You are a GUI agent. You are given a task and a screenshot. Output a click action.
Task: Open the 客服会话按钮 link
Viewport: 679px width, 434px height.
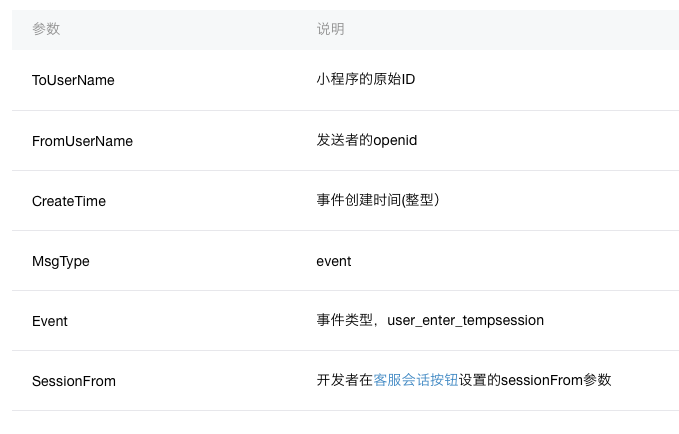[416, 380]
